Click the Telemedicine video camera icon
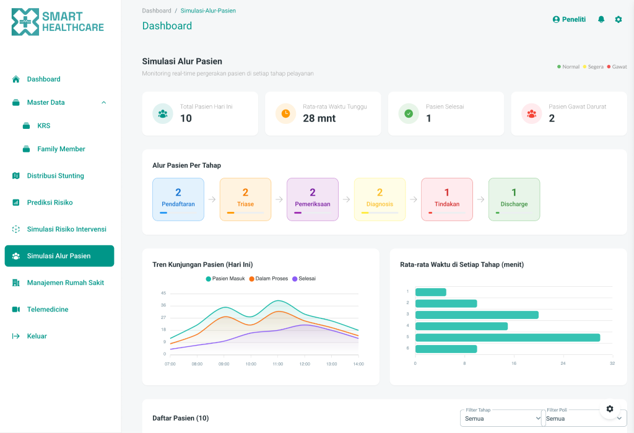 pyautogui.click(x=16, y=309)
